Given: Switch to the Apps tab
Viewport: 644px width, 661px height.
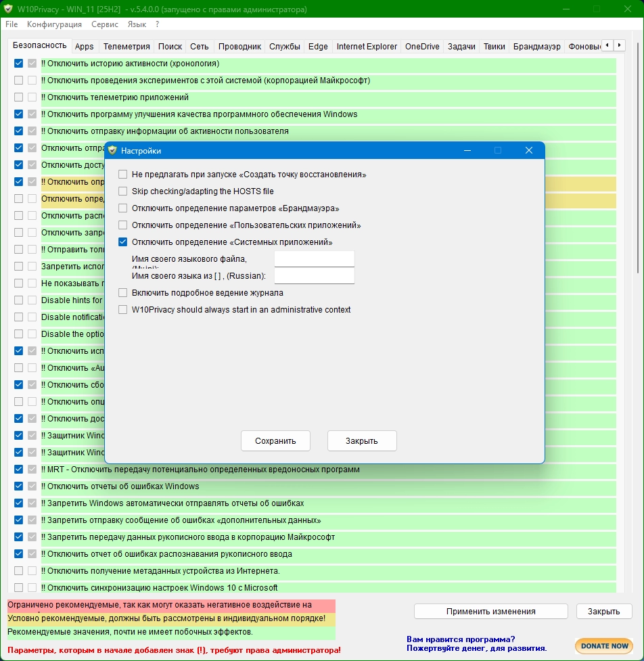Looking at the screenshot, I should coord(85,47).
